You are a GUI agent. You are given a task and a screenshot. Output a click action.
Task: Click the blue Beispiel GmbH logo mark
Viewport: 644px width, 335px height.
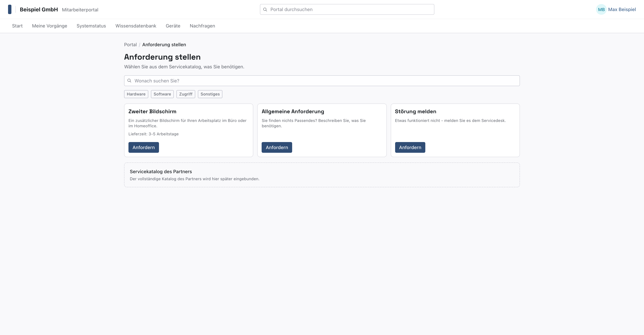pos(10,10)
